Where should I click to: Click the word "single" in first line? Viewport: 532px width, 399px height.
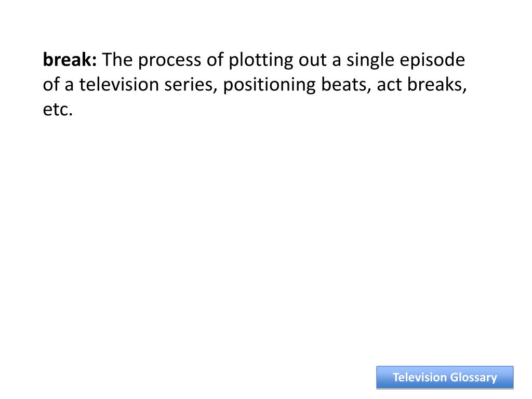pyautogui.click(x=370, y=61)
